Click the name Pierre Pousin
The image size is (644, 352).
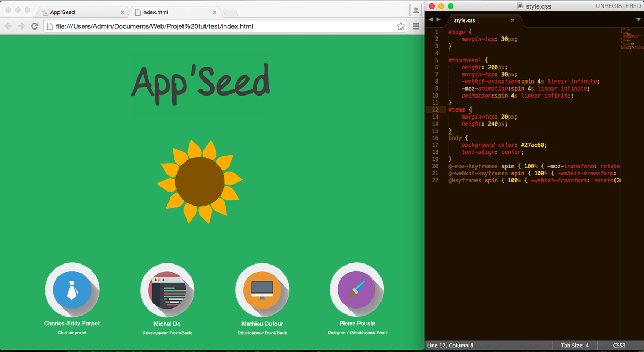click(x=357, y=323)
